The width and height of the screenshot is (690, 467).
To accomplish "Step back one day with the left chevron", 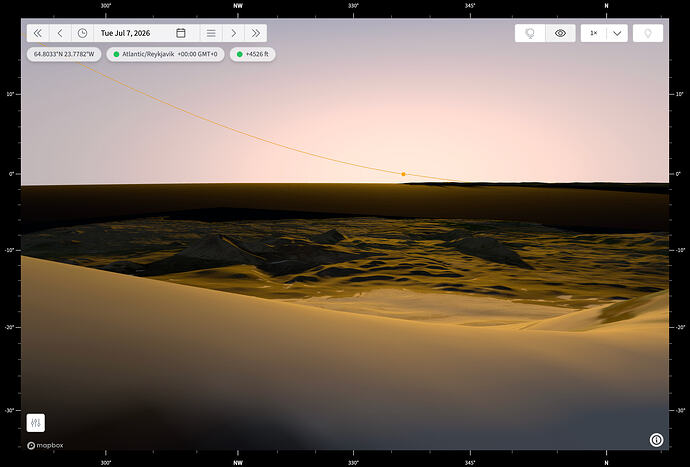I will pyautogui.click(x=60, y=33).
